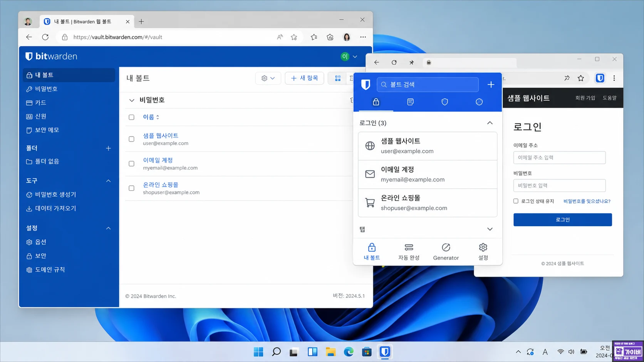Open the Generator tab in the Bitwarden popup

(446, 252)
